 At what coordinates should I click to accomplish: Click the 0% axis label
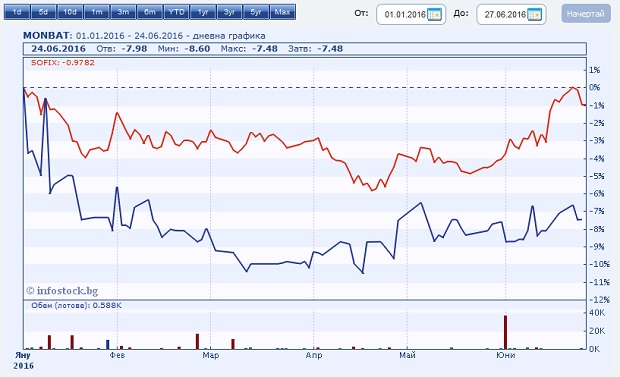coord(594,87)
